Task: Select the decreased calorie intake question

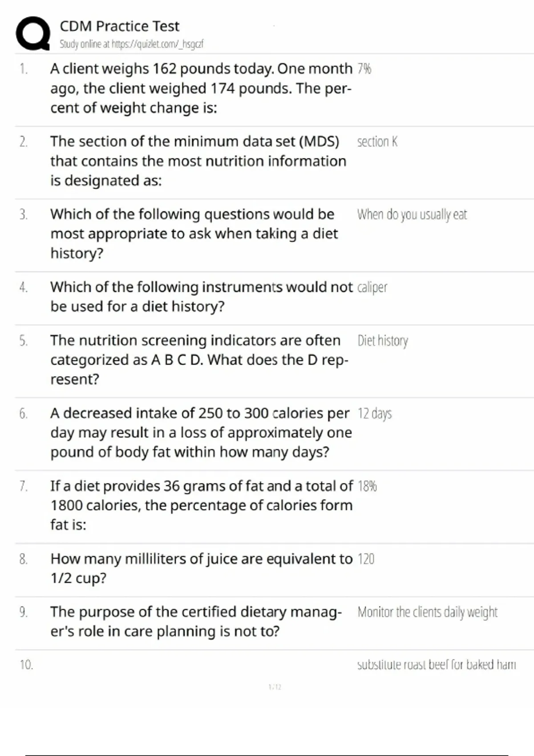Action: point(201,432)
